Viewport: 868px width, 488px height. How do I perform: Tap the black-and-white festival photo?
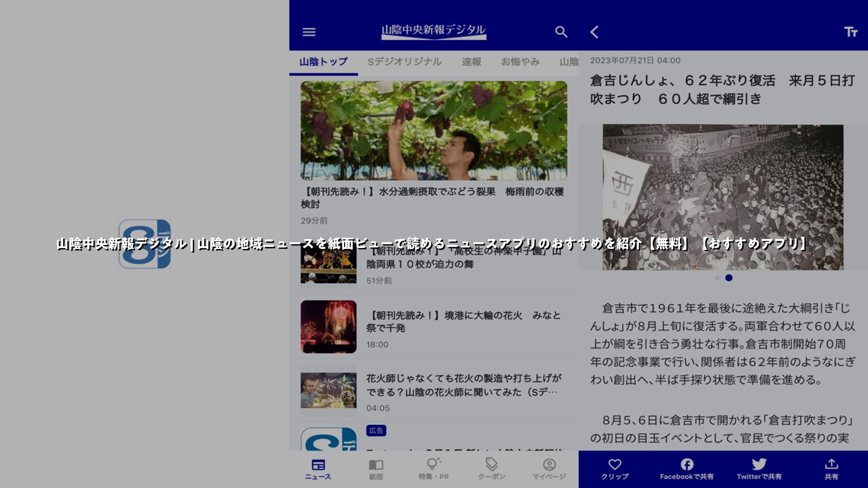(723, 197)
